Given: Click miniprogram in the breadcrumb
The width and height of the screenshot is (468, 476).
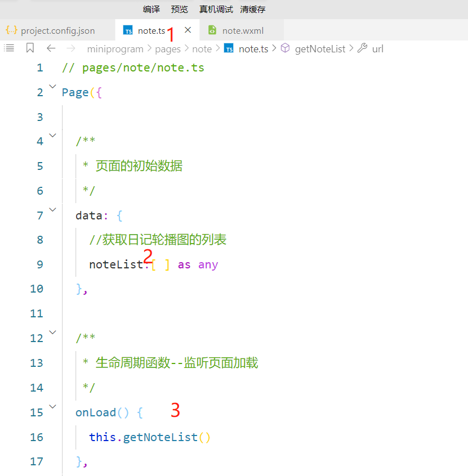Looking at the screenshot, I should coord(115,49).
